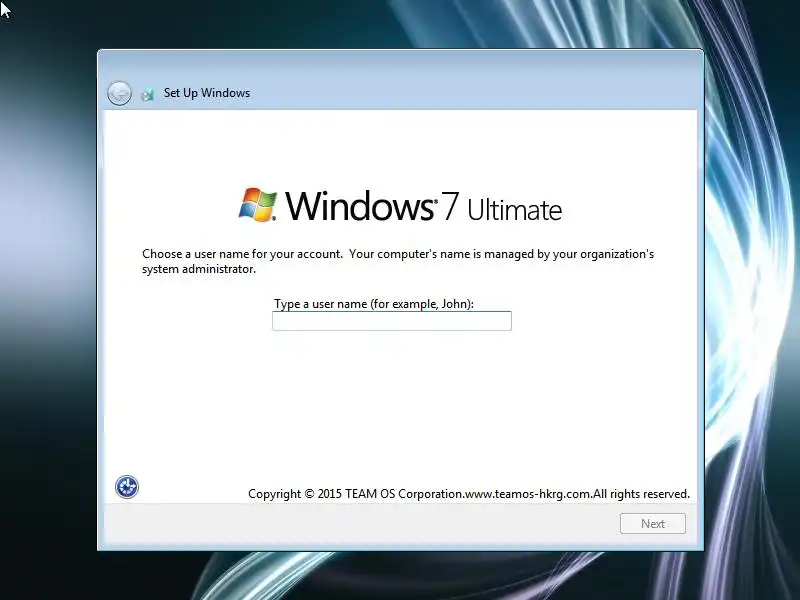The image size is (800, 600).
Task: Focus the user name text field
Action: (392, 321)
